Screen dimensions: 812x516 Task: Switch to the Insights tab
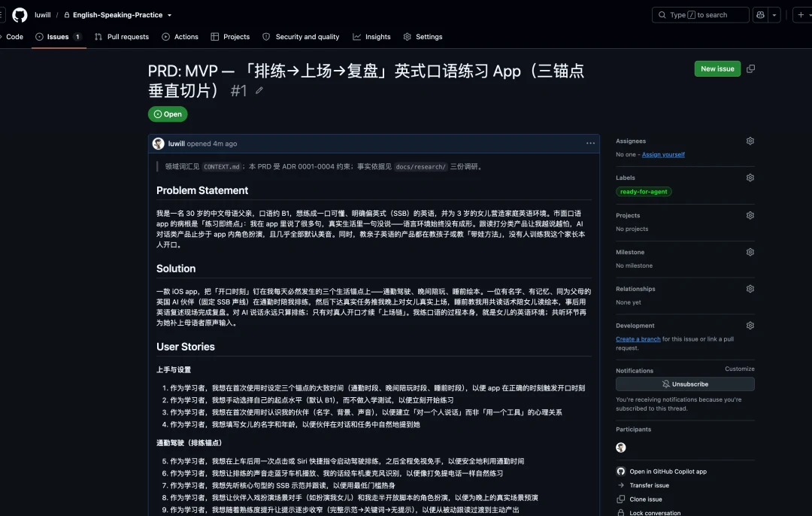[x=372, y=37]
